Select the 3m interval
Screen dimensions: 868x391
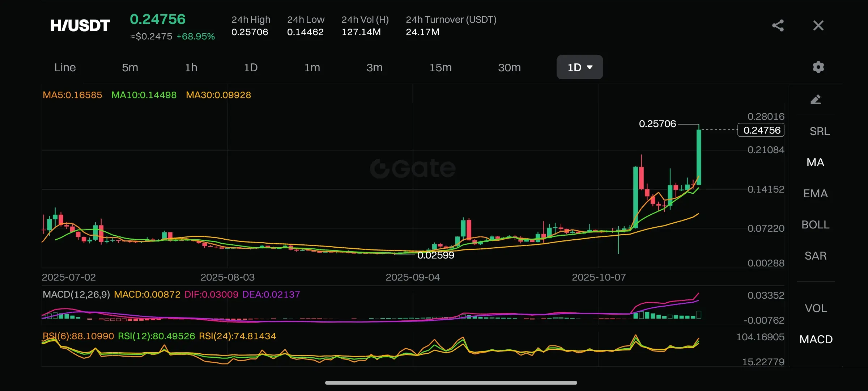[374, 67]
